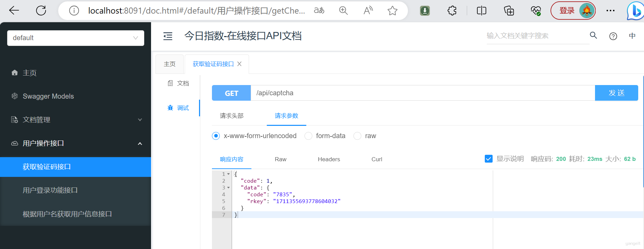
Task: Click the GET method selector
Action: 231,93
